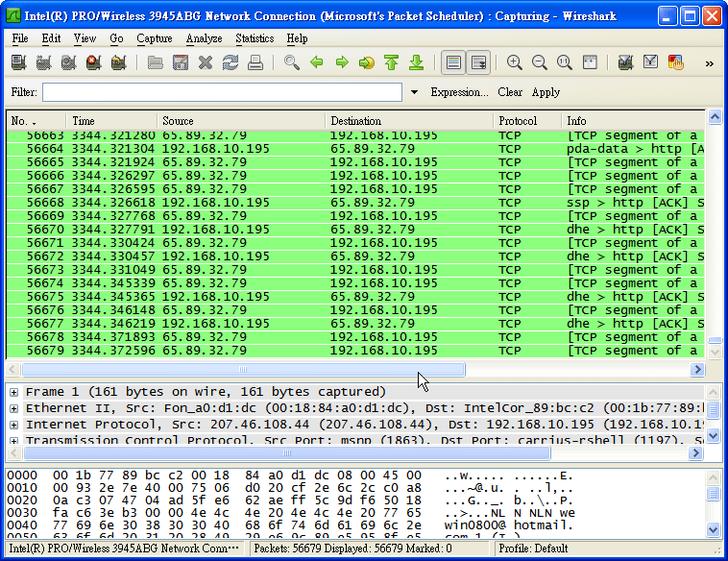Zoom out packet text
Viewport: 728px width, 561px height.
coord(540,62)
